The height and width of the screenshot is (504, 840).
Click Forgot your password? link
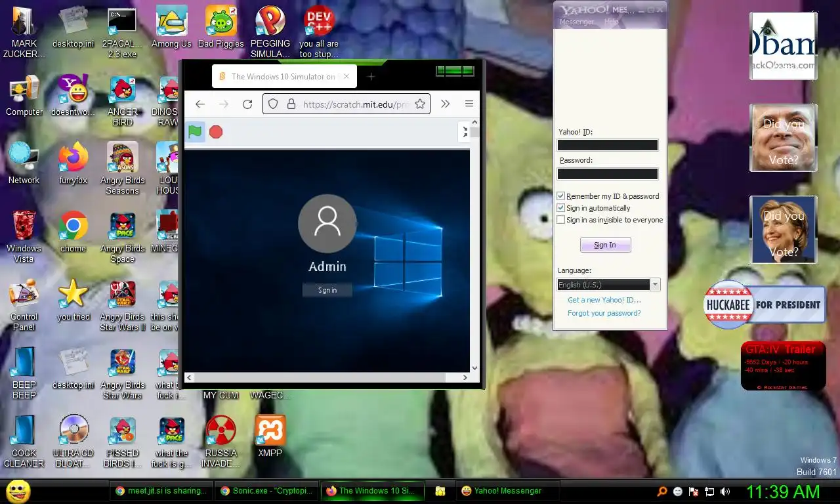pos(604,313)
